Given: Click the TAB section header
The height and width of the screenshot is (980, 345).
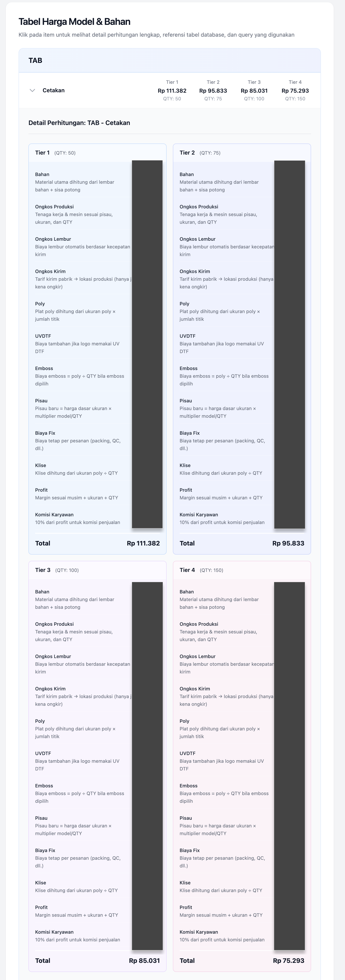Looking at the screenshot, I should 35,61.
